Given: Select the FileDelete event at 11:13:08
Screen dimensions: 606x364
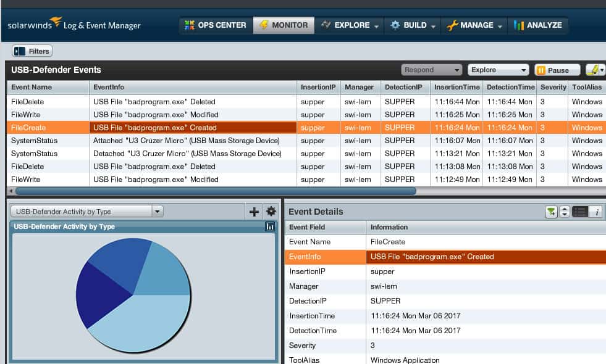Looking at the screenshot, I should coord(306,167).
